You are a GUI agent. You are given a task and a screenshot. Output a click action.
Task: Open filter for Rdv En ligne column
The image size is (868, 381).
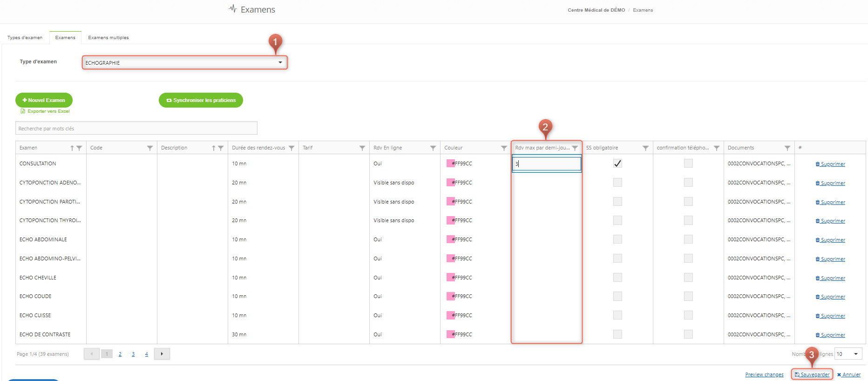[x=433, y=148]
